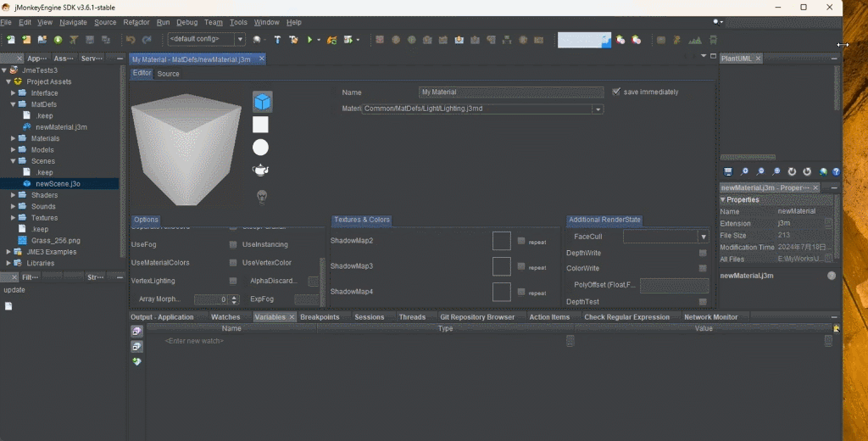868x441 pixels.
Task: Open the Navigate menu
Action: (73, 22)
